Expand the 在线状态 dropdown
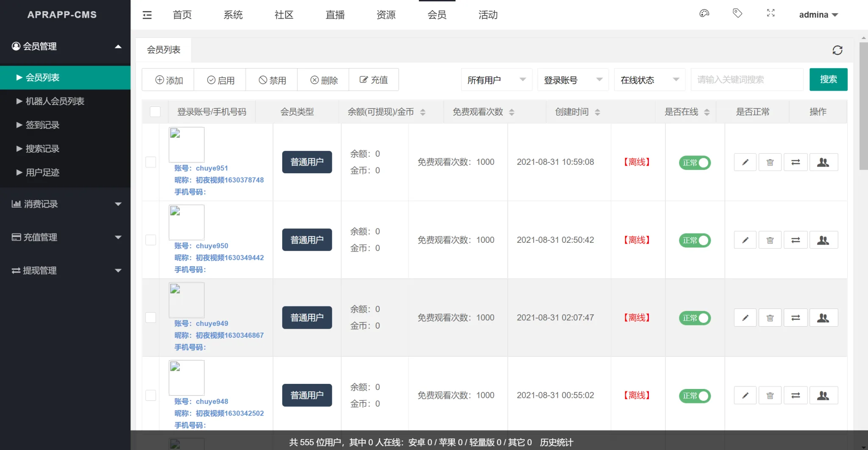This screenshot has height=450, width=868. (x=649, y=80)
